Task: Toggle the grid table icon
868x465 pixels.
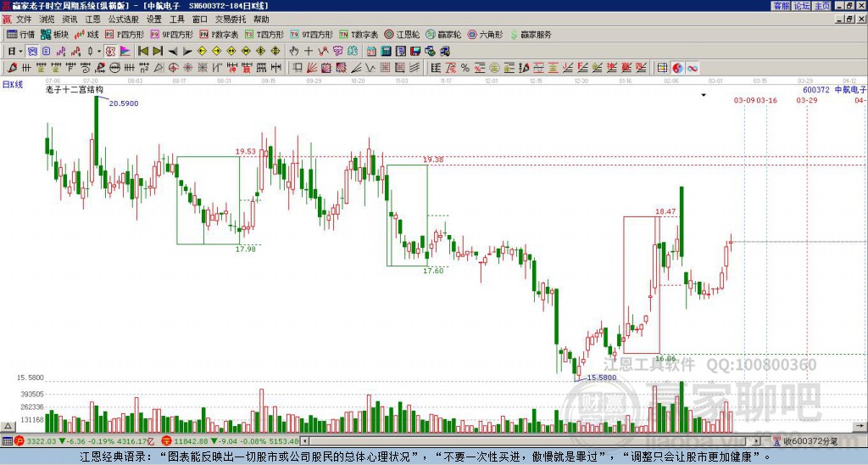Action: click(663, 68)
